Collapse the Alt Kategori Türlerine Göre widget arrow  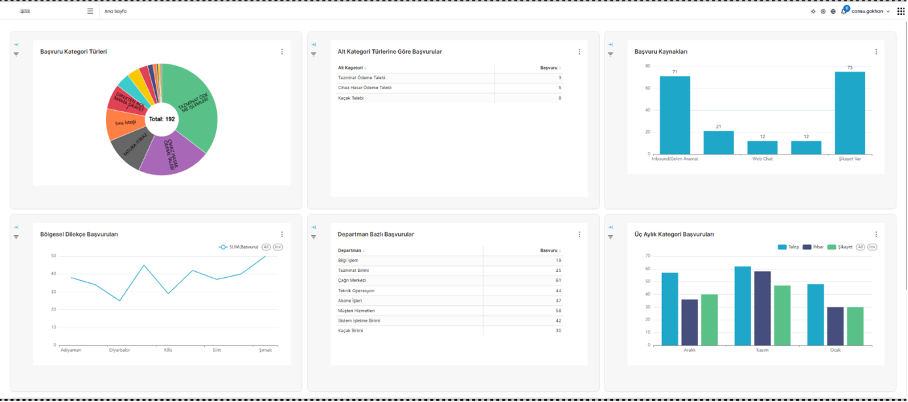click(313, 45)
